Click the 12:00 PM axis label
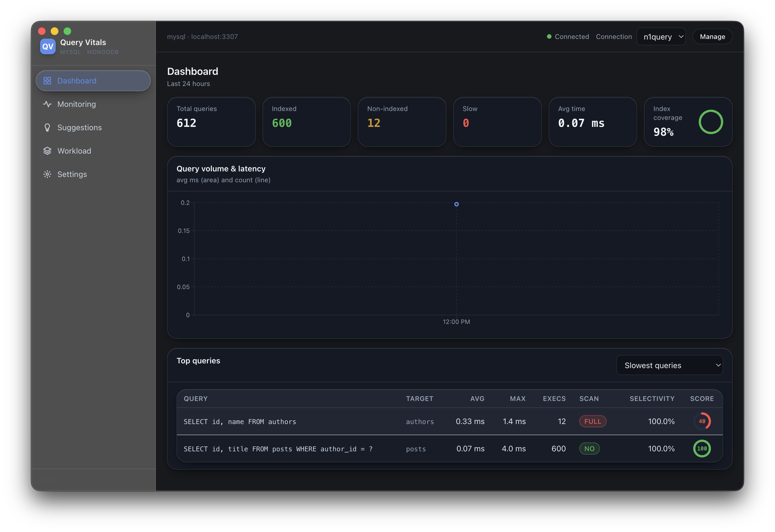Viewport: 775px width, 532px height. coord(456,322)
